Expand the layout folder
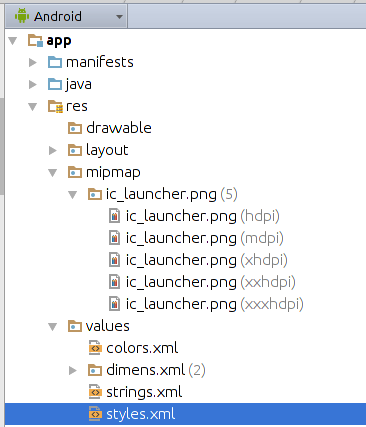The height and width of the screenshot is (427, 366). [x=53, y=150]
